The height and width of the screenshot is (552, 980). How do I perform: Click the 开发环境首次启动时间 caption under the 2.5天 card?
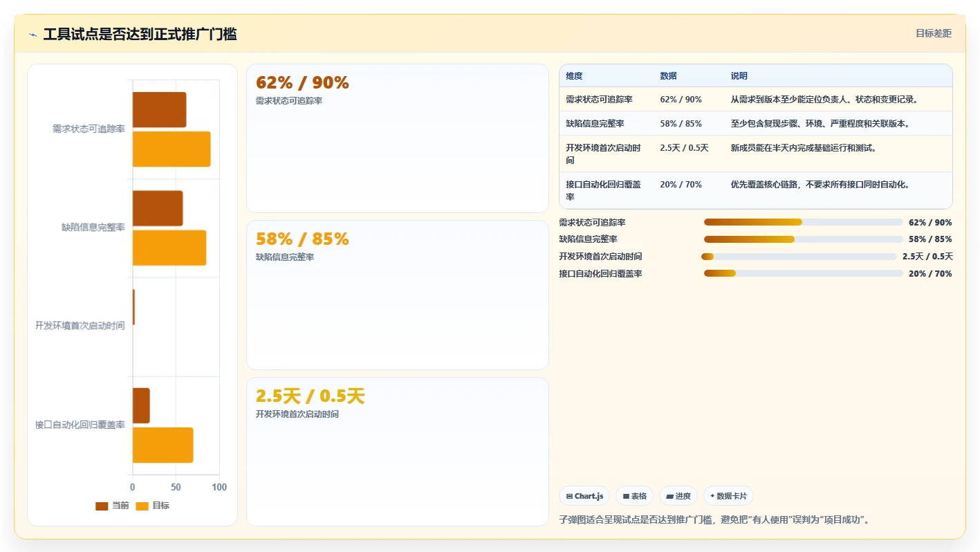297,414
